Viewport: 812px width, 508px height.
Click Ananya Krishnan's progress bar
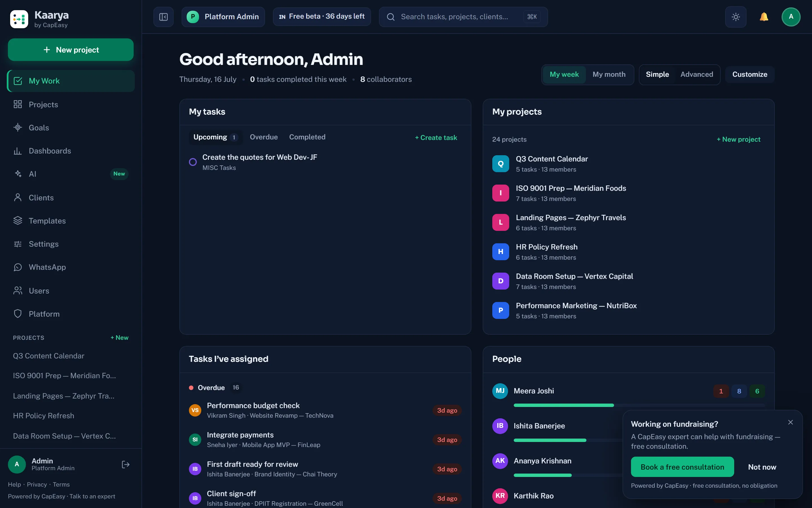tap(568, 475)
